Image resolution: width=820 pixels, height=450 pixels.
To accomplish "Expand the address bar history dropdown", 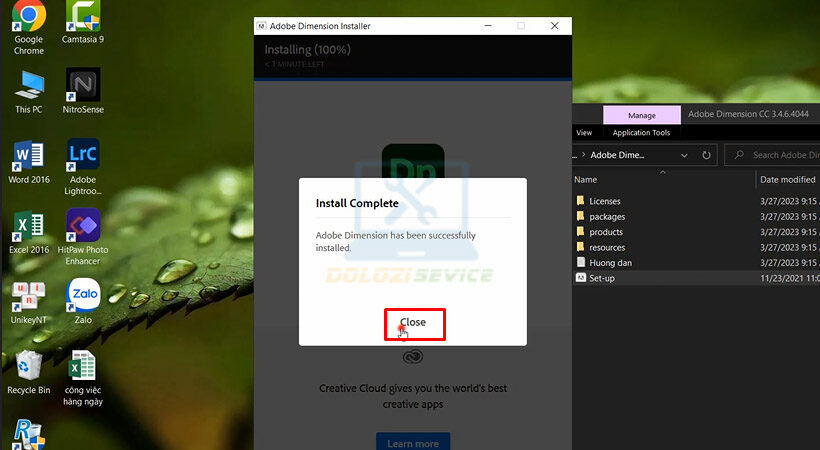I will (x=685, y=156).
